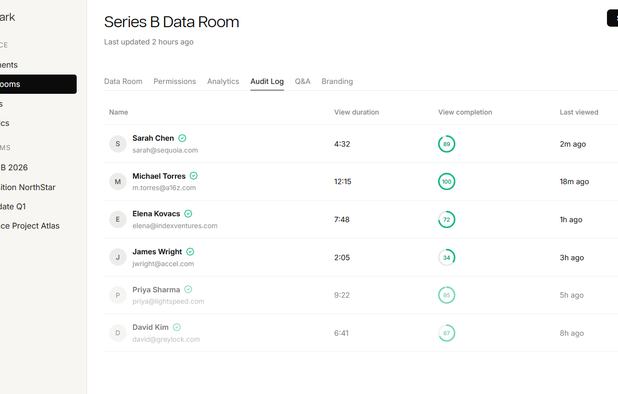This screenshot has width=618, height=394.
Task: Open Project Atlas room in sidebar
Action: [30, 226]
